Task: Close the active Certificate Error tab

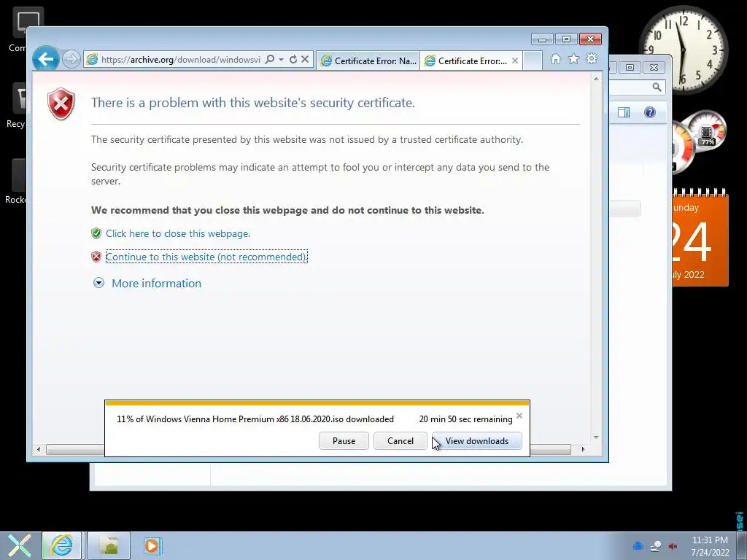Action: [515, 61]
